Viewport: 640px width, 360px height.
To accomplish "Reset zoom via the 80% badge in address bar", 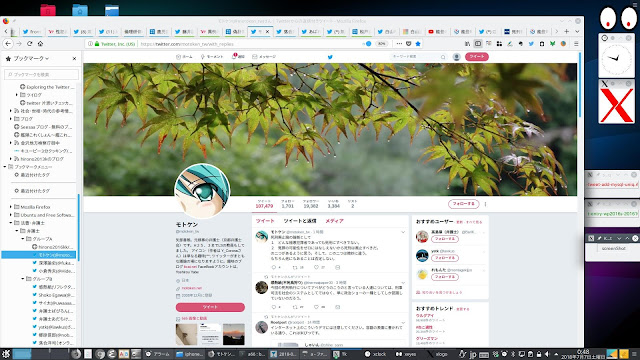I will point(382,44).
